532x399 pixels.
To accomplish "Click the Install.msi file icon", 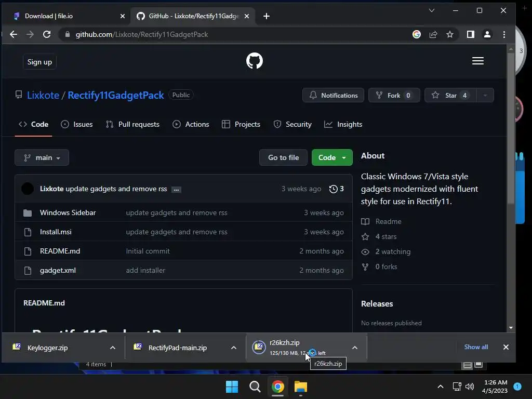I will coord(28,232).
